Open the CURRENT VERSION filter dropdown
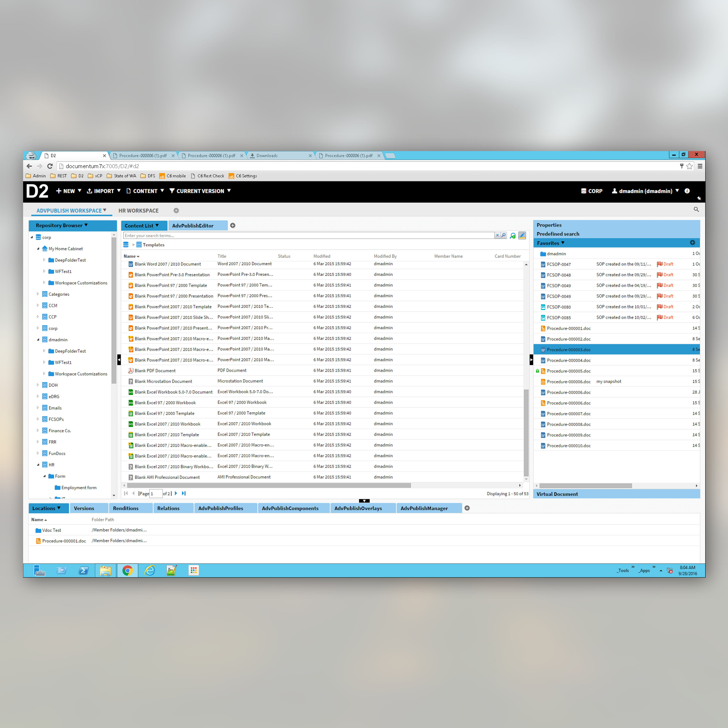This screenshot has height=728, width=728. [x=200, y=191]
